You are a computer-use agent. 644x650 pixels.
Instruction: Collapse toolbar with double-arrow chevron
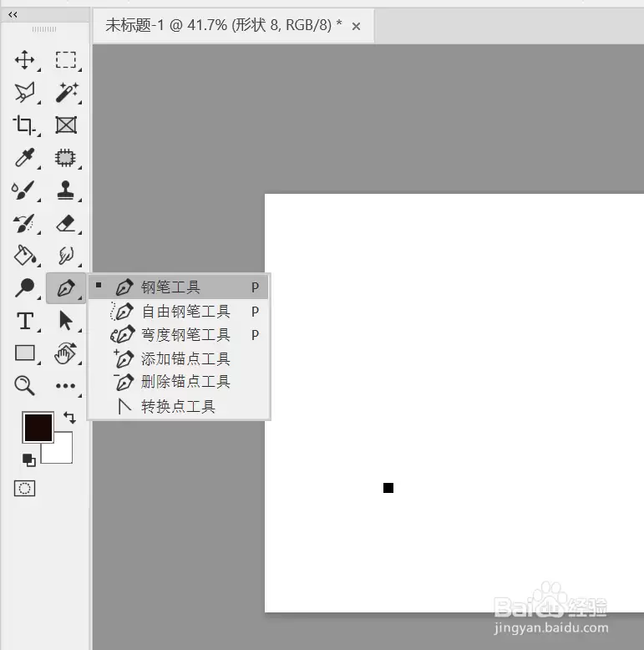point(13,15)
